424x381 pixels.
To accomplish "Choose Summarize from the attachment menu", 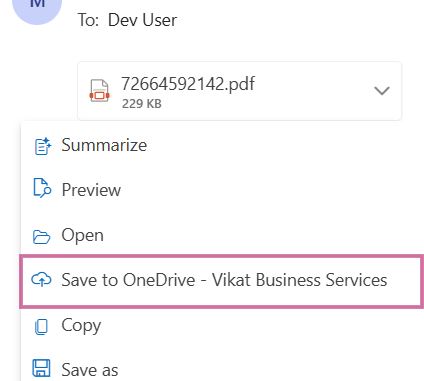I will click(x=222, y=145).
